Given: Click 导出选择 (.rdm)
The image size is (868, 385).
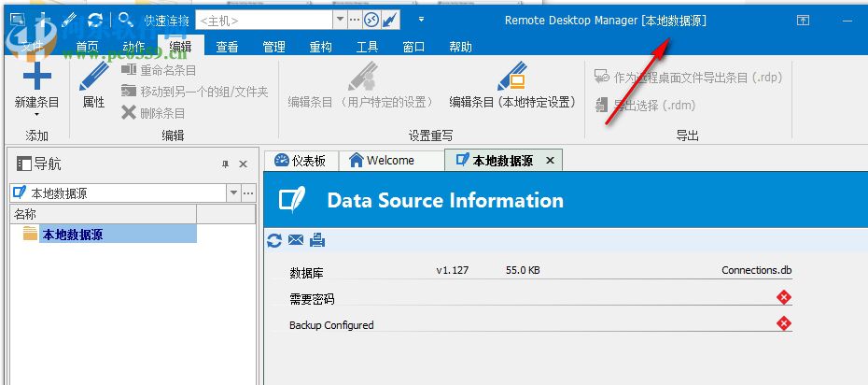Looking at the screenshot, I should (645, 106).
